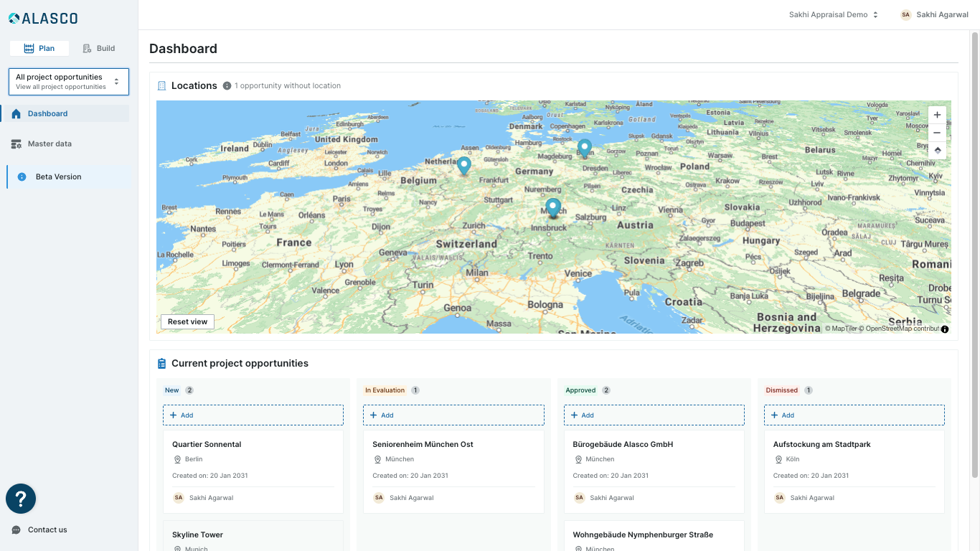Switch to the Build tab
The width and height of the screenshot is (980, 551).
[x=99, y=48]
